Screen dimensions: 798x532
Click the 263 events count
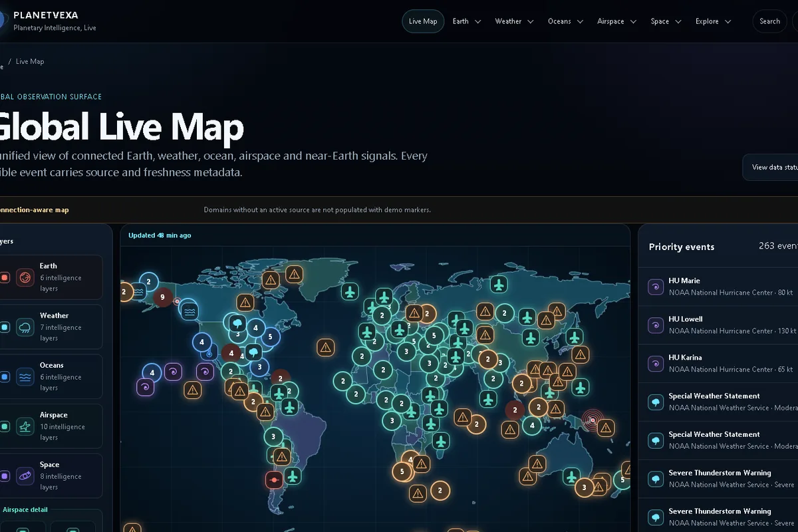click(x=778, y=246)
